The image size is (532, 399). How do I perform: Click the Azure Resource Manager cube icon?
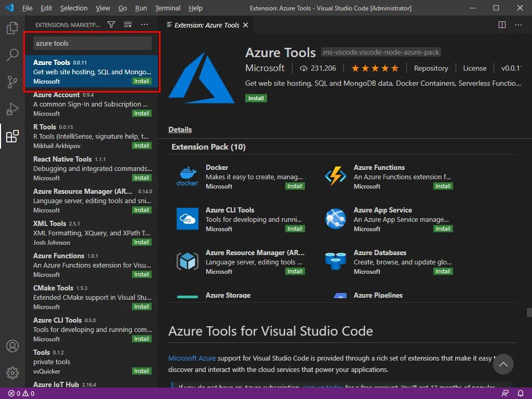tap(187, 261)
